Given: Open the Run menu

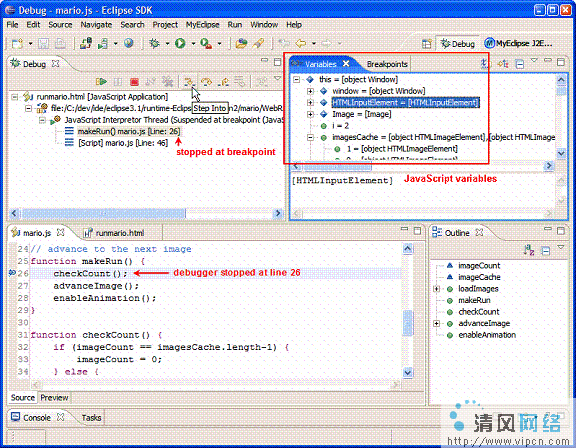Looking at the screenshot, I should tap(235, 25).
